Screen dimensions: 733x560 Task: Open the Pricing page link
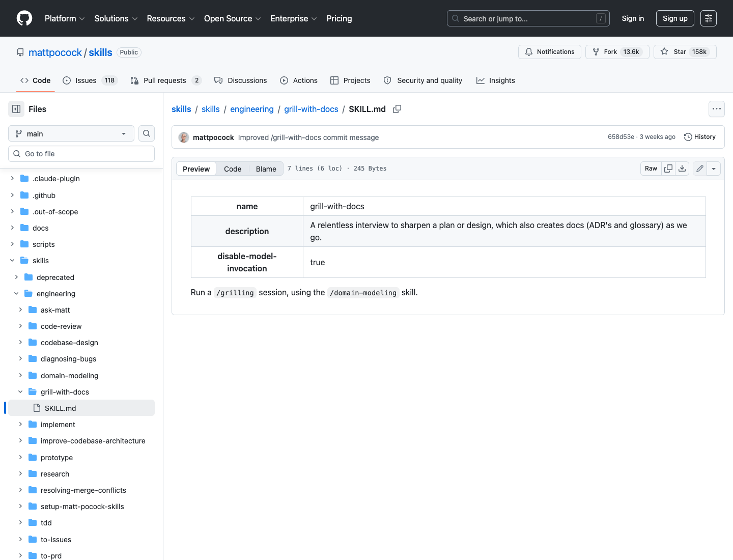click(x=339, y=18)
